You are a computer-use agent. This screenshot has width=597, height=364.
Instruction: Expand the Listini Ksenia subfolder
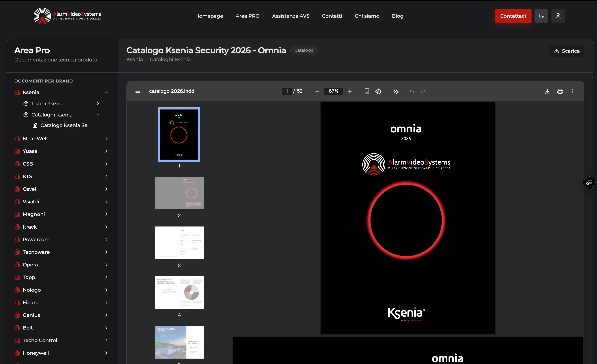[x=98, y=104]
